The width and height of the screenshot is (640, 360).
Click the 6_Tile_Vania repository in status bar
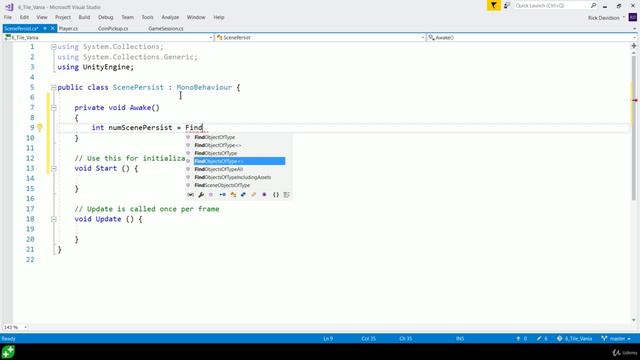tap(574, 338)
